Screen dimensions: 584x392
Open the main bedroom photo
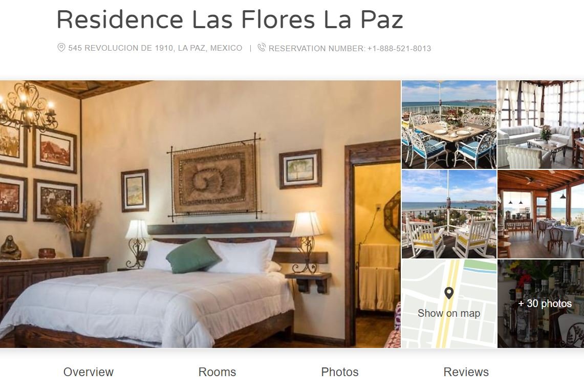(x=200, y=214)
